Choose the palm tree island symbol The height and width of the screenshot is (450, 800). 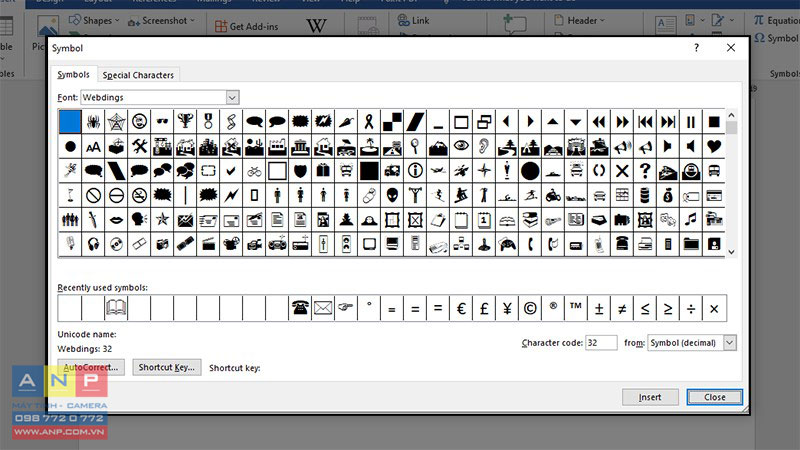tap(369, 146)
